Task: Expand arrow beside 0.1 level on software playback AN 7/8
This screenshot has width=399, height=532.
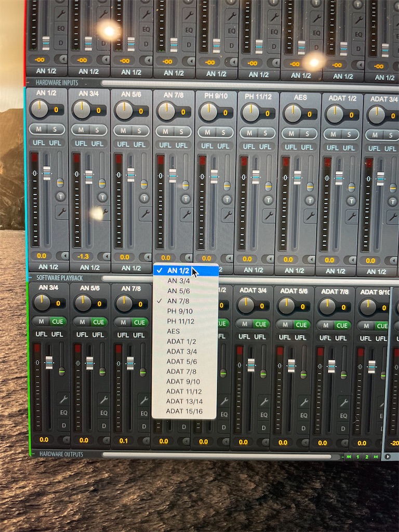Action: click(145, 441)
